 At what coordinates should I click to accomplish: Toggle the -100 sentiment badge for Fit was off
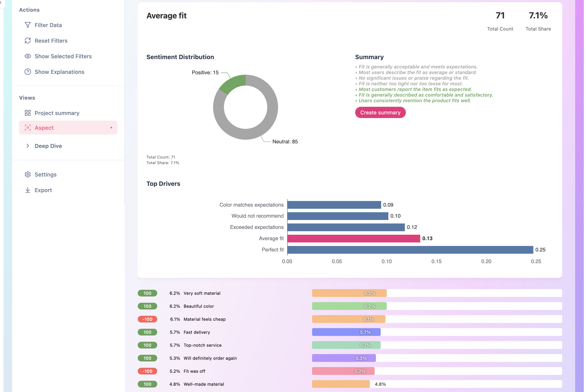coord(147,371)
